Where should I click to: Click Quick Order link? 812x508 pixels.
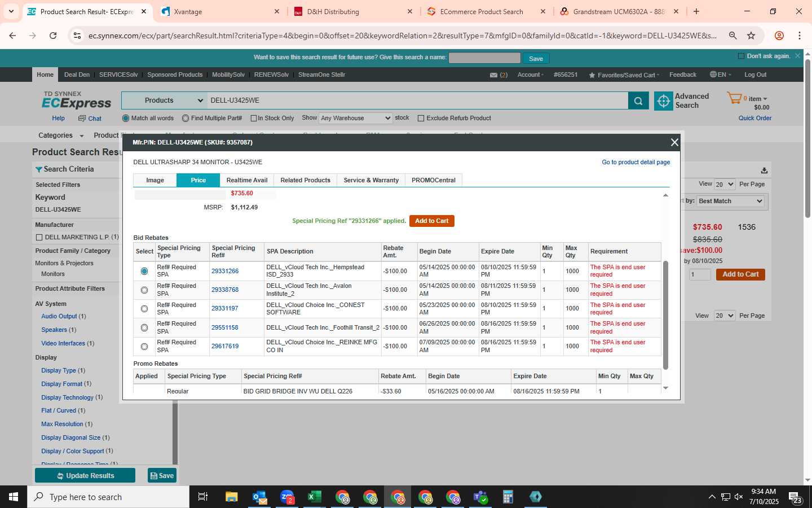tap(755, 119)
